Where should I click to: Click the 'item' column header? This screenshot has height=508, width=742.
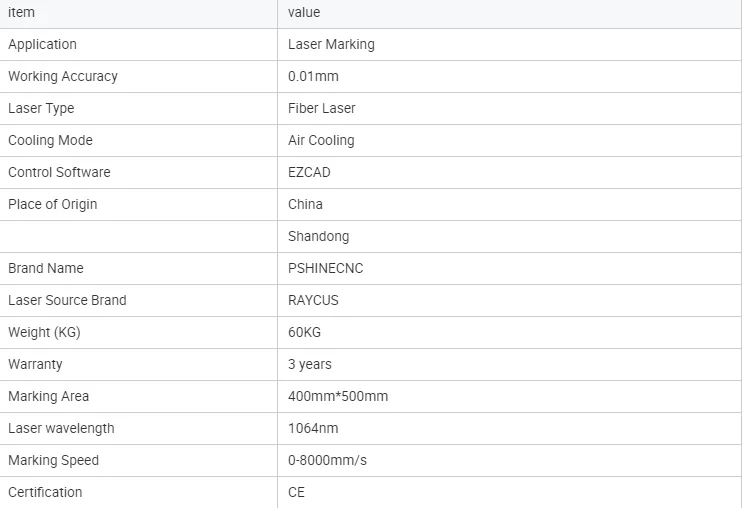click(x=21, y=12)
